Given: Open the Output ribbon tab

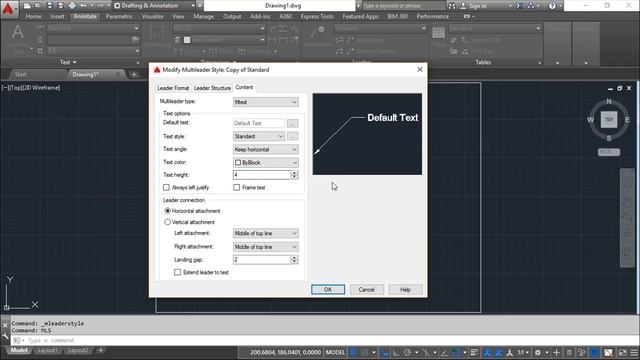Looking at the screenshot, I should coord(232,16).
